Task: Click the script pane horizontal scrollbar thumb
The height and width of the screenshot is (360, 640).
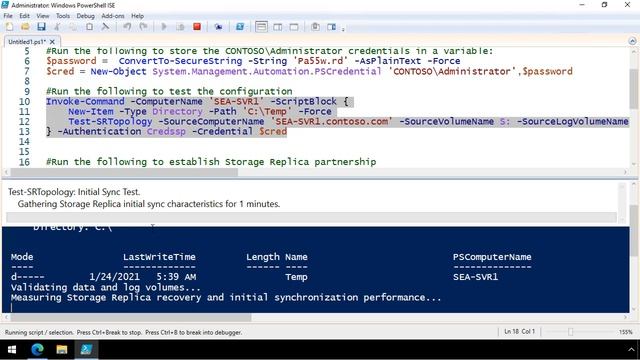Action: [x=124, y=172]
